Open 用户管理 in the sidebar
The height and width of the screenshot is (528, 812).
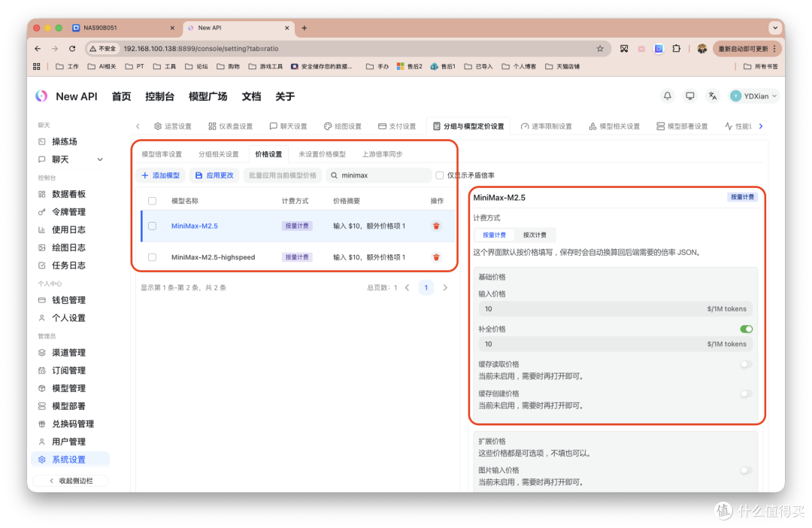pyautogui.click(x=71, y=442)
